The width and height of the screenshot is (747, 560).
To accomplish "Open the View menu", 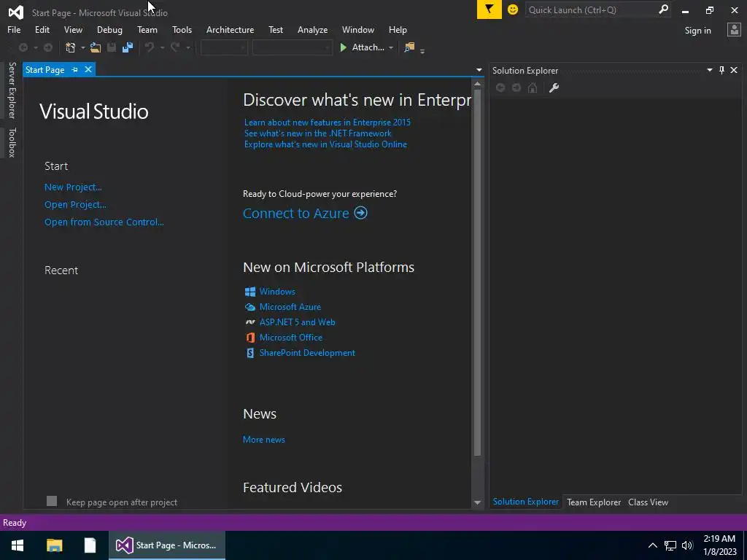I will click(73, 29).
